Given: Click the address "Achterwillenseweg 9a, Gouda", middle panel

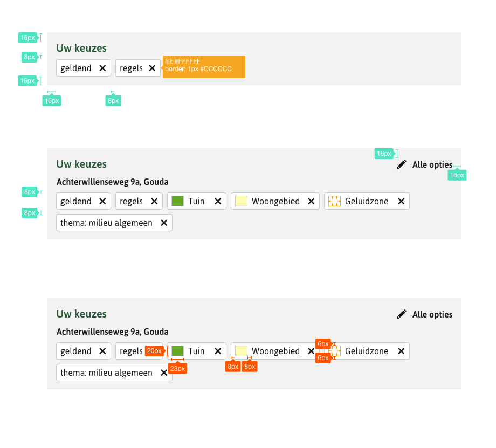Looking at the screenshot, I should 112,182.
